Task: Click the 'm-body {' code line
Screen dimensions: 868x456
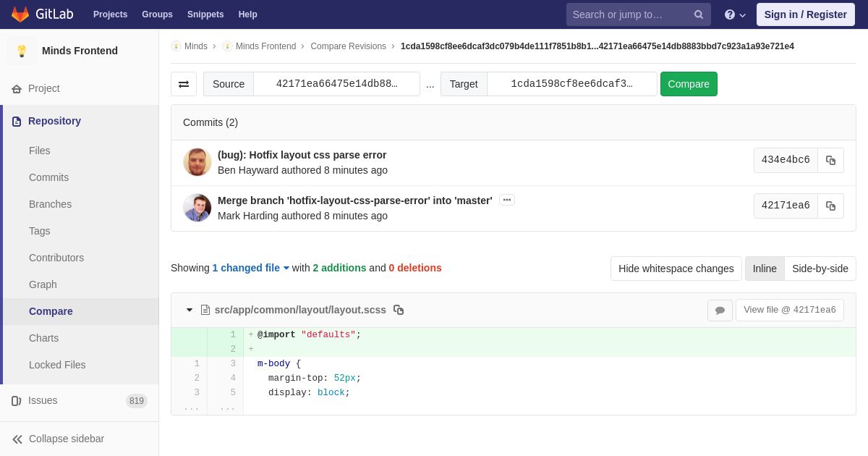Action: (x=279, y=364)
